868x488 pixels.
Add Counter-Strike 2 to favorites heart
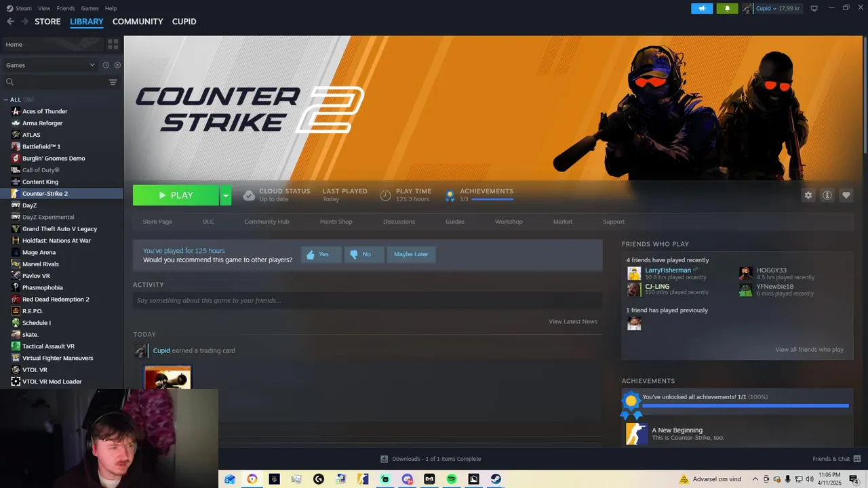click(846, 195)
